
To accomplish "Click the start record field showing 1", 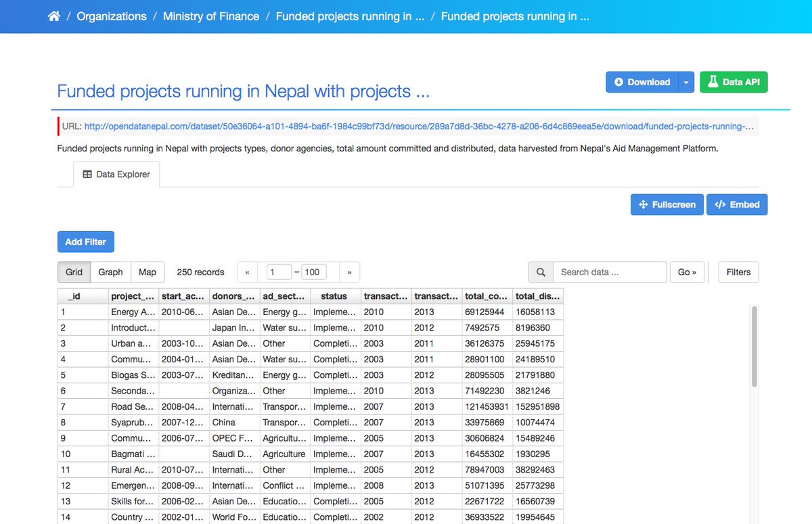I will pyautogui.click(x=279, y=272).
